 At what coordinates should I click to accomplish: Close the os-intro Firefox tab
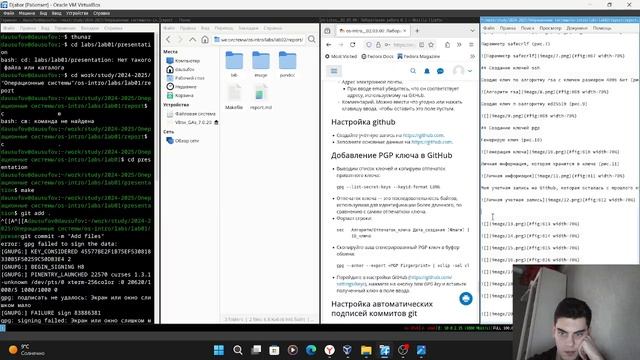405,31
